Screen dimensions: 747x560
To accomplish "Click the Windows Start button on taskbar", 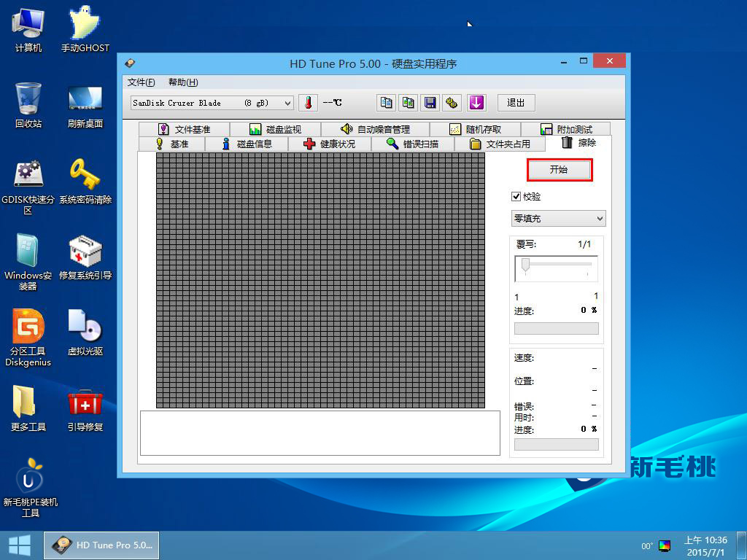I will [x=20, y=545].
